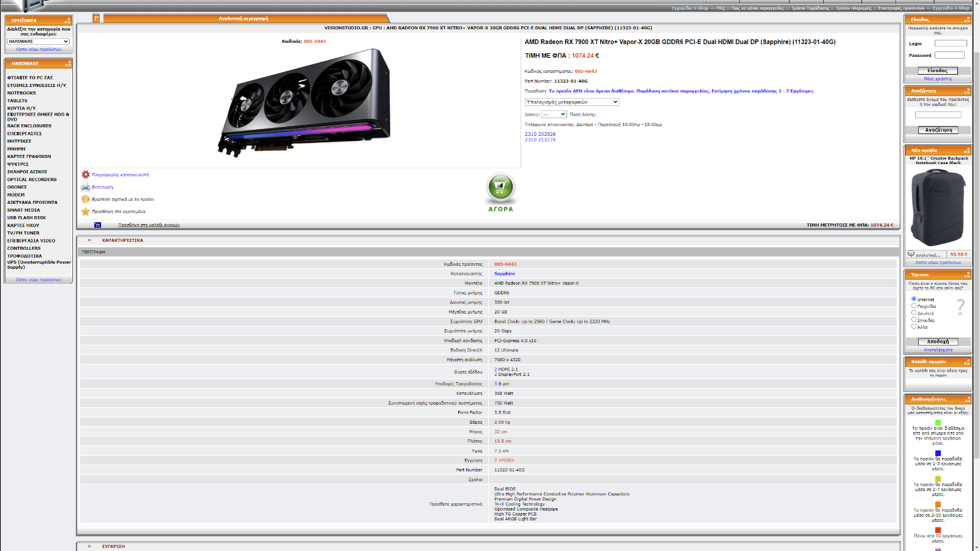Click FAQ link in top bar
The height and width of the screenshot is (551, 980).
point(720,8)
